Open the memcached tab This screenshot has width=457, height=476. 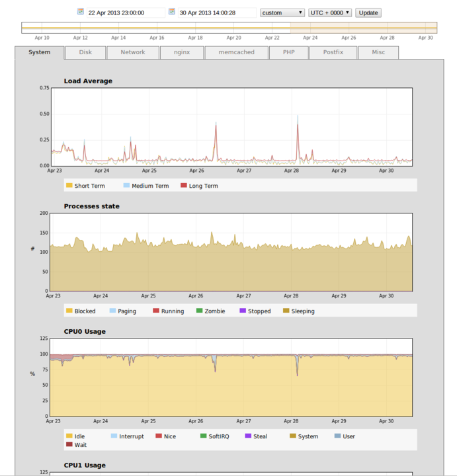click(236, 52)
